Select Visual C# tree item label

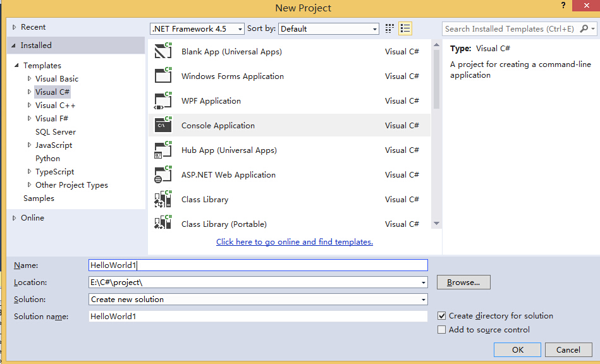pyautogui.click(x=52, y=92)
